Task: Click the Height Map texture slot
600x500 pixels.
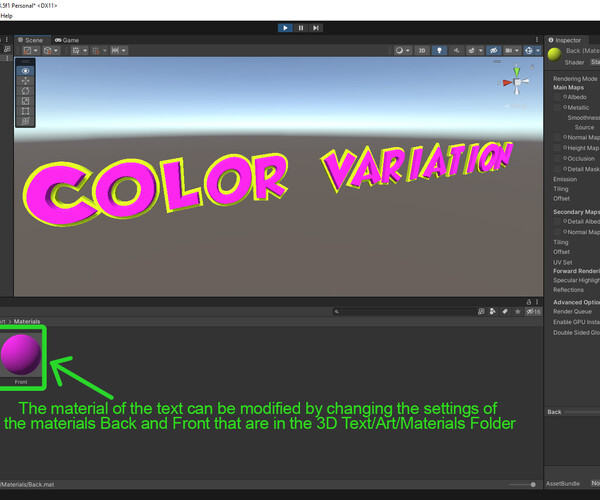Action: 557,148
